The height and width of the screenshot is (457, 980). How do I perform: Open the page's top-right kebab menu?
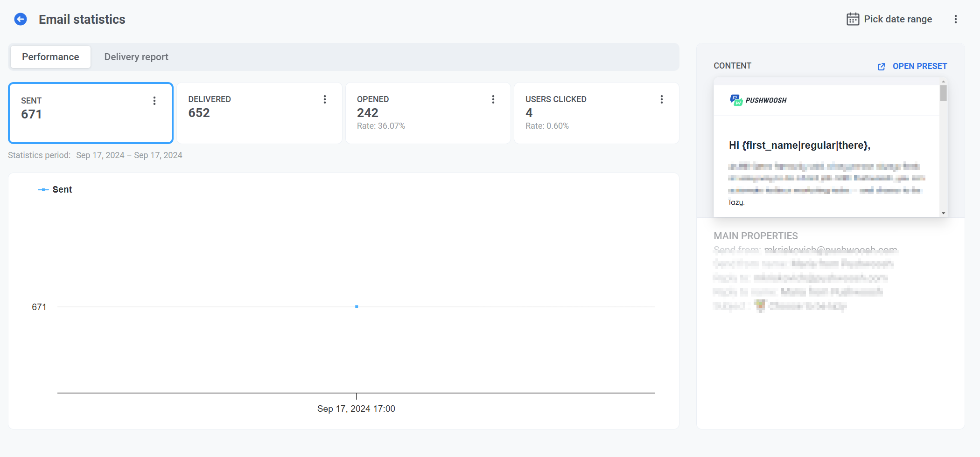tap(955, 19)
